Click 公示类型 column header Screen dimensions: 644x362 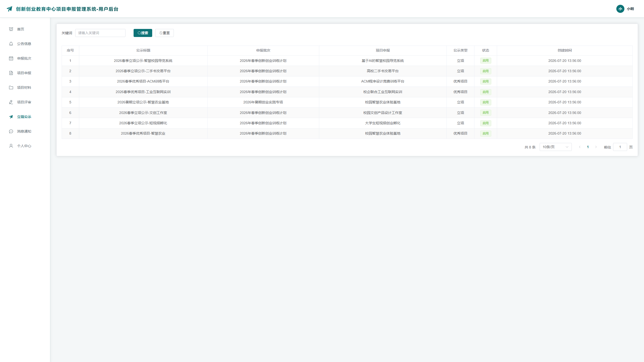[x=460, y=50]
